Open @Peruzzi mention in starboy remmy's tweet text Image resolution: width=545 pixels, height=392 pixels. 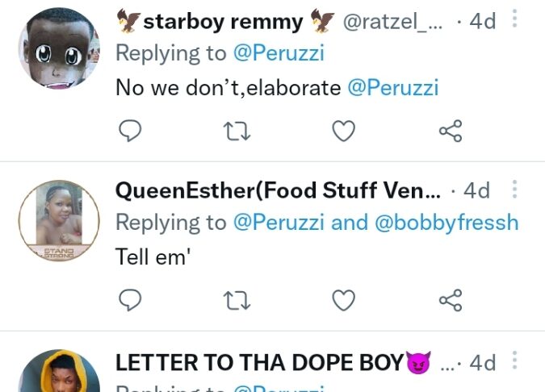(x=392, y=87)
